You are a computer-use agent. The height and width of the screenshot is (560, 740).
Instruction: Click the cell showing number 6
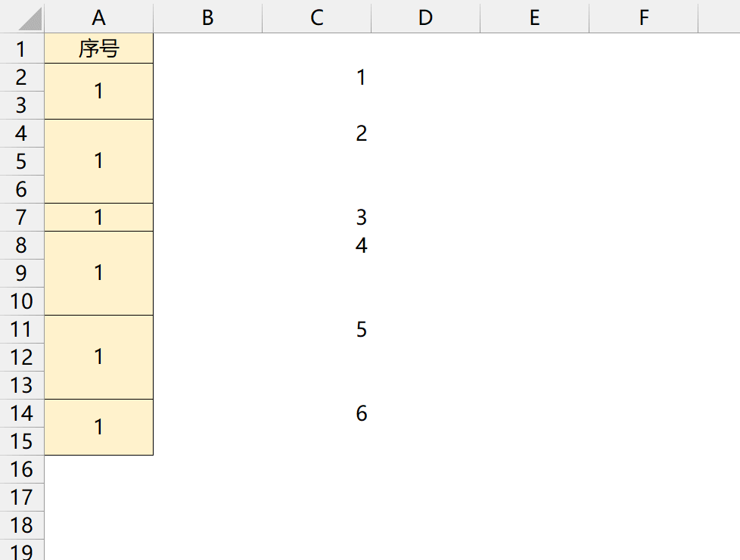317,413
